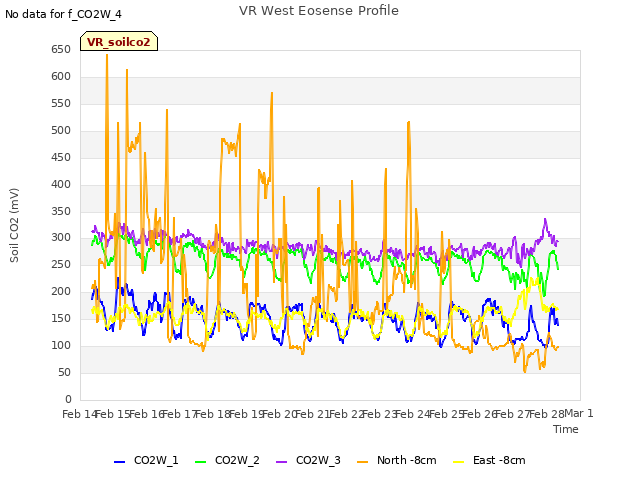Click the 100 y-axis tick label
Viewport: 640px width, 480px height.
coord(61,345)
